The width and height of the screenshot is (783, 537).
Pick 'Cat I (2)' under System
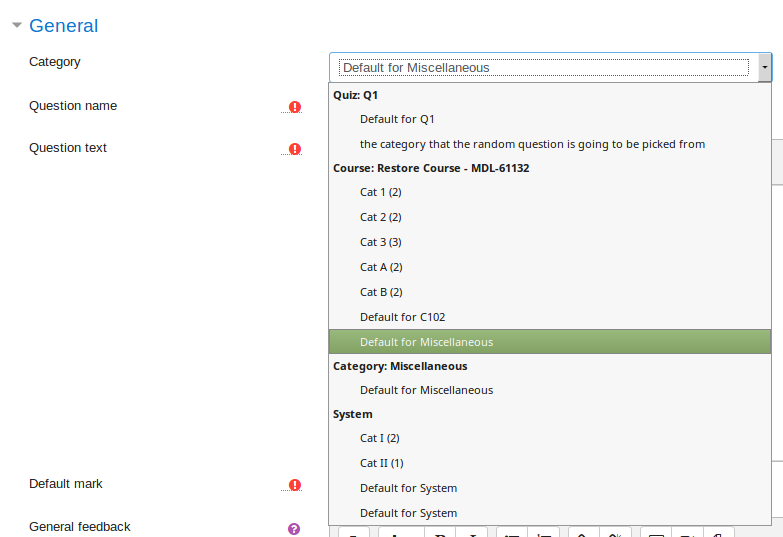coord(550,438)
